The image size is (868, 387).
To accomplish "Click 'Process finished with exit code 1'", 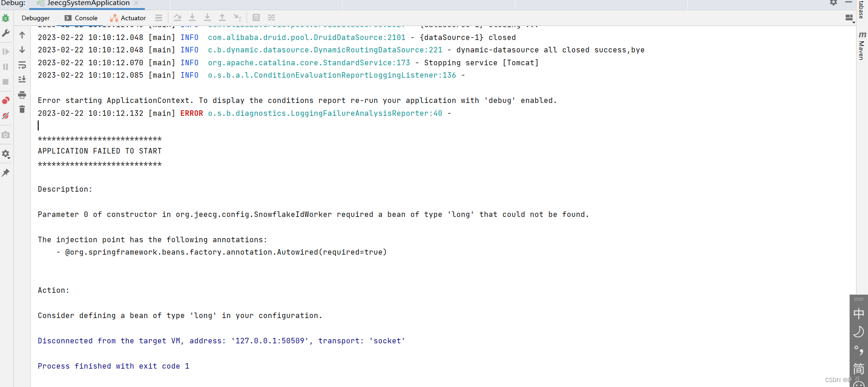I will tap(114, 366).
